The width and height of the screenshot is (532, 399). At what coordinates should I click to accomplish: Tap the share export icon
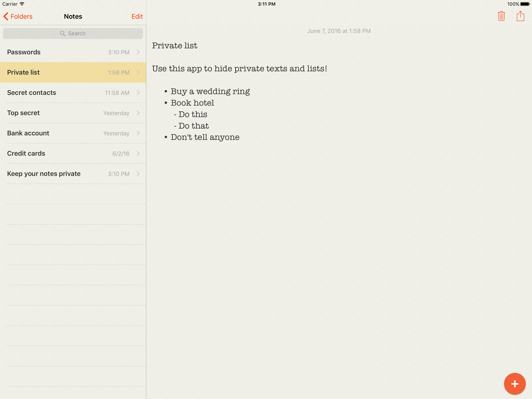(520, 16)
